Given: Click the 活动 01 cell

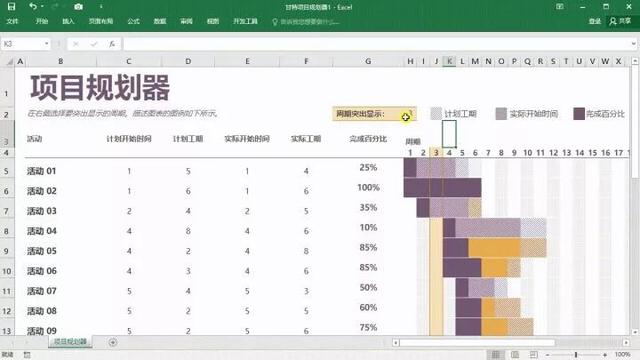Looking at the screenshot, I should point(42,171).
